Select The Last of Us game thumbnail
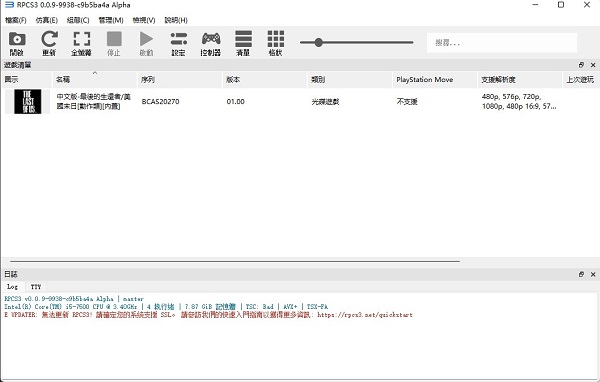The image size is (600, 382). (28, 101)
